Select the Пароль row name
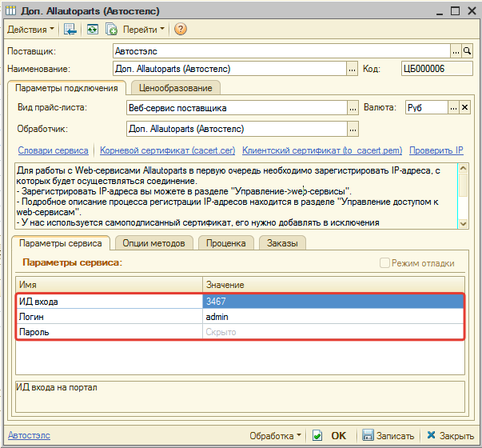482x448 pixels. (x=110, y=332)
